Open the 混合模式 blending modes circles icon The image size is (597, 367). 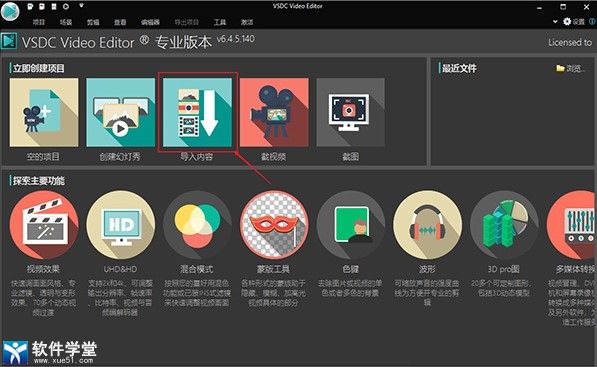tap(198, 225)
